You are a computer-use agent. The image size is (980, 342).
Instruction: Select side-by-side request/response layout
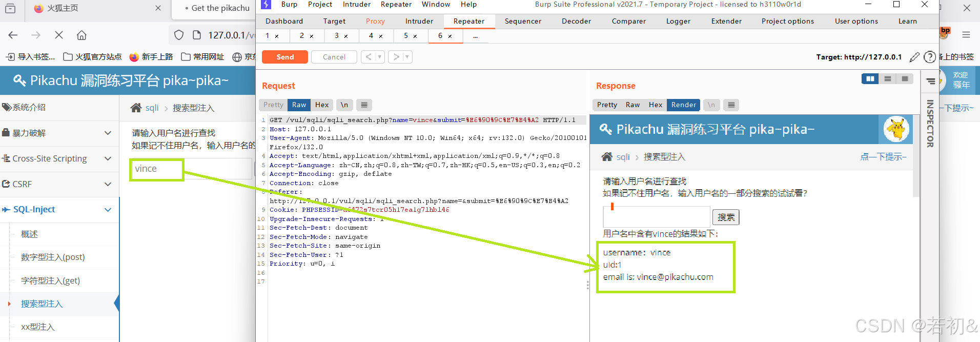point(870,78)
